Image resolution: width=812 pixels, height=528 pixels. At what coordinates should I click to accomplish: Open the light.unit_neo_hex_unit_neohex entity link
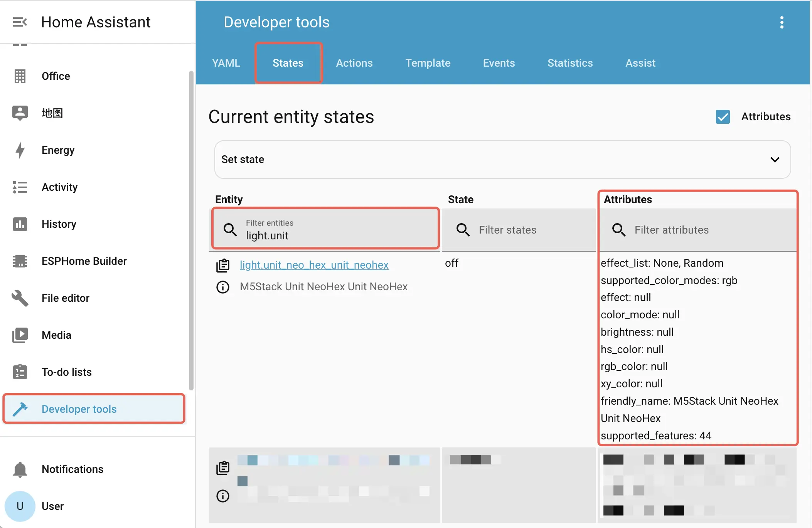314,265
